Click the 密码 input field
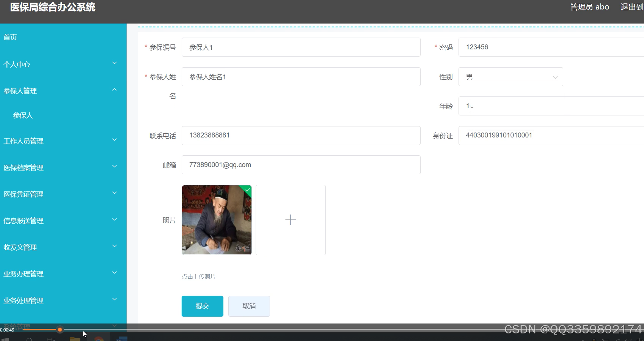The height and width of the screenshot is (341, 644). (551, 47)
